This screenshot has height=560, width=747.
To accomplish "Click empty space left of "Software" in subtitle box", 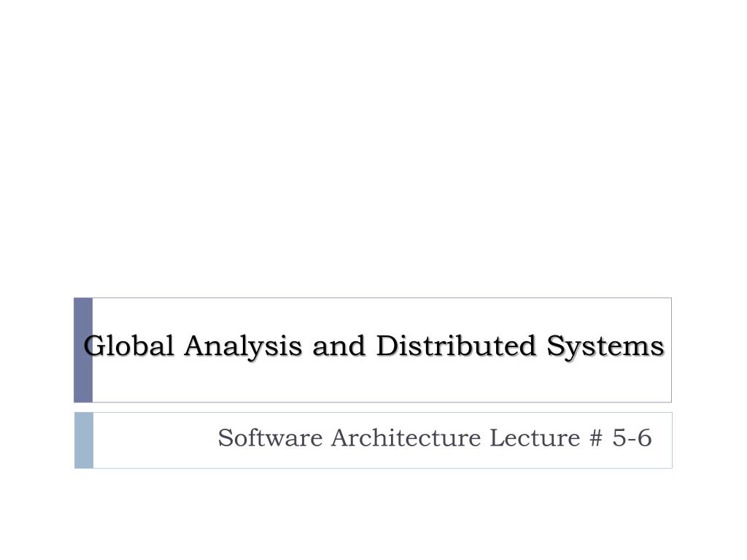I will pyautogui.click(x=155, y=440).
